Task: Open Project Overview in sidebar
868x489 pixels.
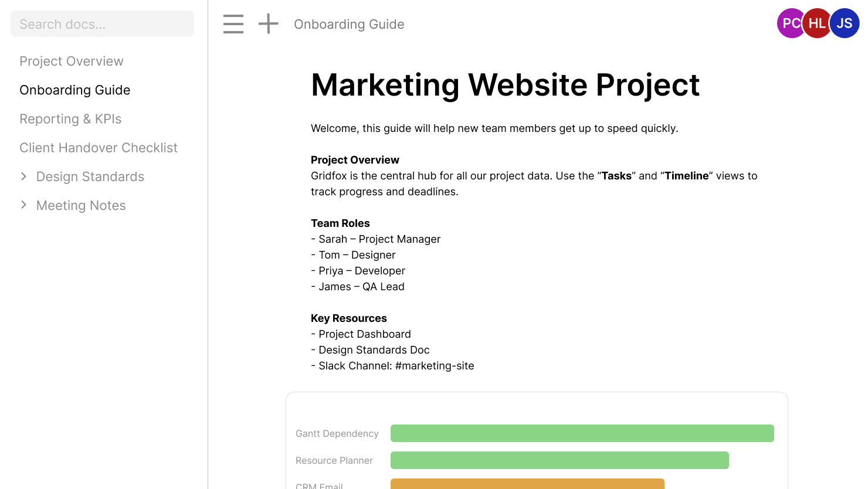Action: 72,61
